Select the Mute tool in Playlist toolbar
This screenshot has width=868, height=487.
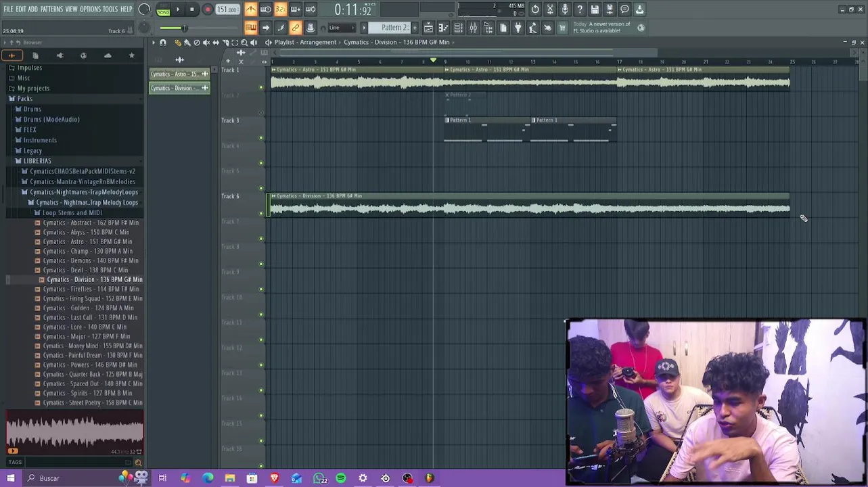coord(206,43)
